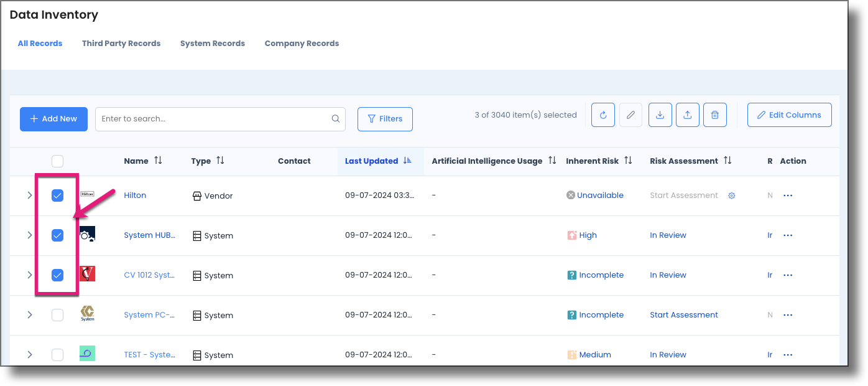The image size is (868, 386).
Task: Click the Medium inherent risk label
Action: (595, 355)
